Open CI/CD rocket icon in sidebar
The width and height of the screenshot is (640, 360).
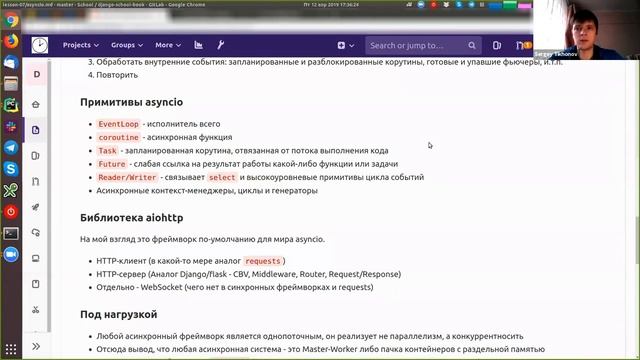36,207
